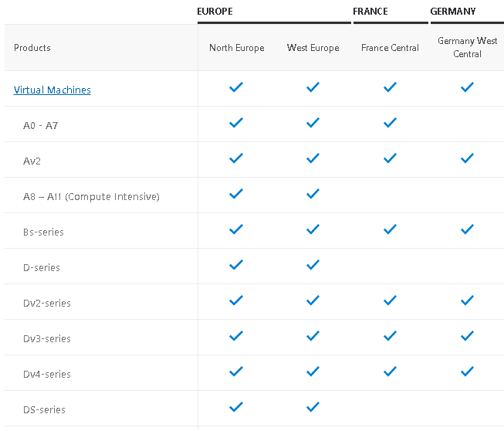
Task: Click the North Europe column header
Action: click(x=236, y=48)
